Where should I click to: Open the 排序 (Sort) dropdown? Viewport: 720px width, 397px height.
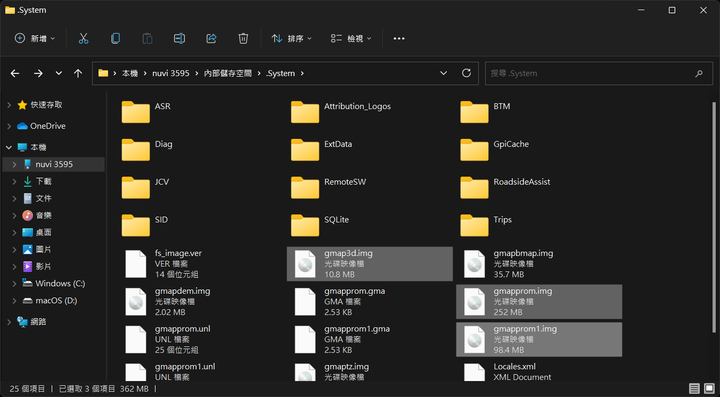(x=292, y=39)
